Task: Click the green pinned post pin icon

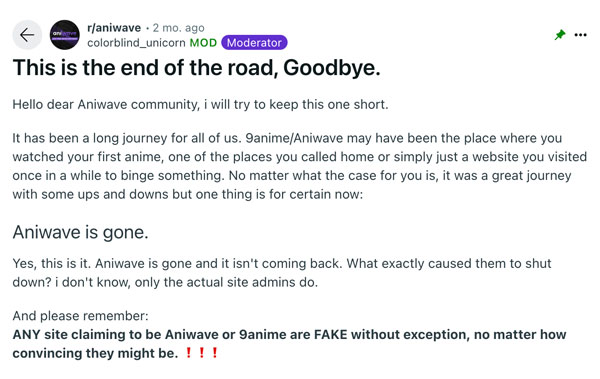Action: [x=560, y=35]
